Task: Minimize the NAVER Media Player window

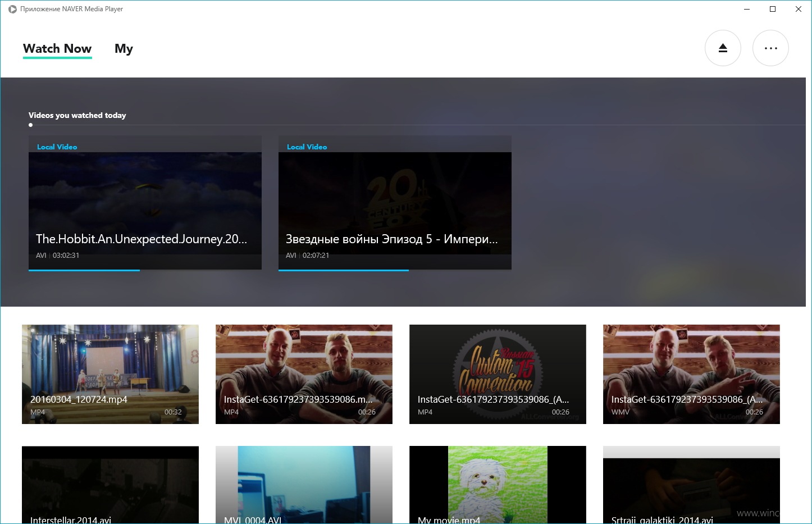Action: click(747, 9)
